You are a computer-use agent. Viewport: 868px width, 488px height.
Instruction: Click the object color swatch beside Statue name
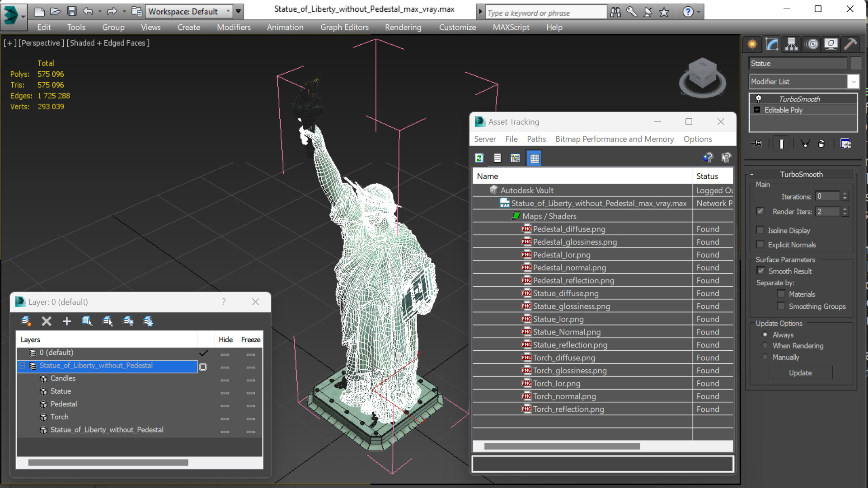pos(855,63)
